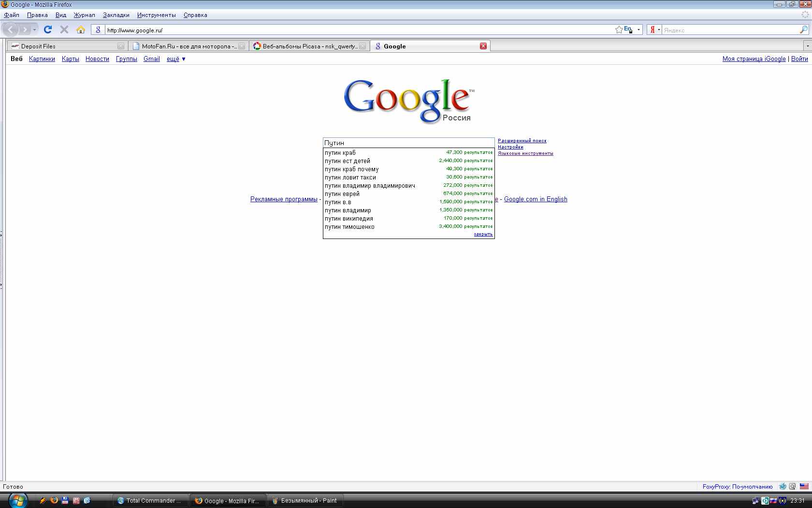The height and width of the screenshot is (508, 812).
Task: Open the Журнал menu
Action: [x=84, y=15]
